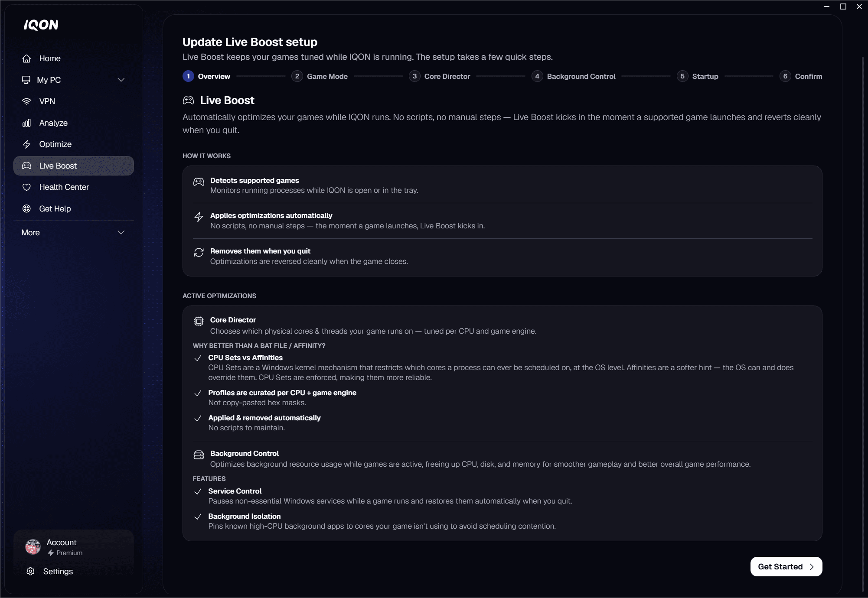Click the checkmark beside Profiles are curated
This screenshot has height=598, width=868.
198,393
